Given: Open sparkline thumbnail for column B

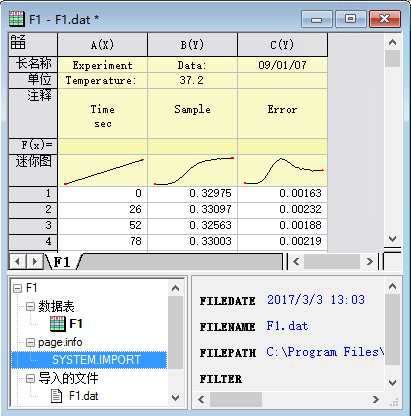Looking at the screenshot, I should pyautogui.click(x=193, y=171).
